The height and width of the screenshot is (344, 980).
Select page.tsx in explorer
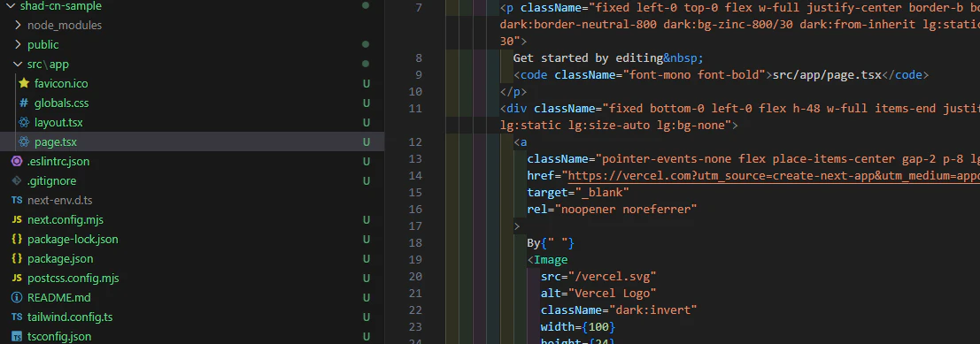(x=192, y=141)
